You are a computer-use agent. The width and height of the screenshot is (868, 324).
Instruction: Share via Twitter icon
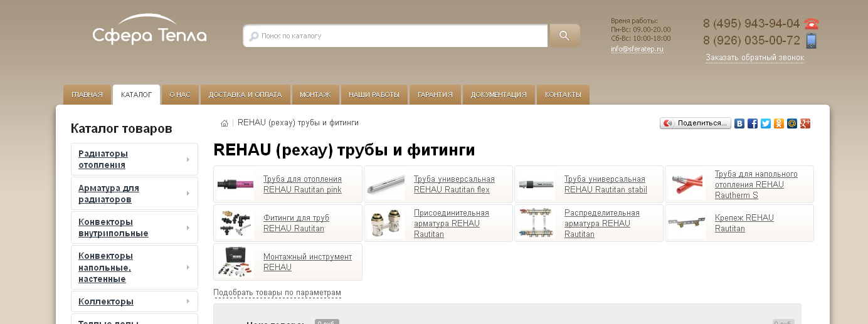766,123
